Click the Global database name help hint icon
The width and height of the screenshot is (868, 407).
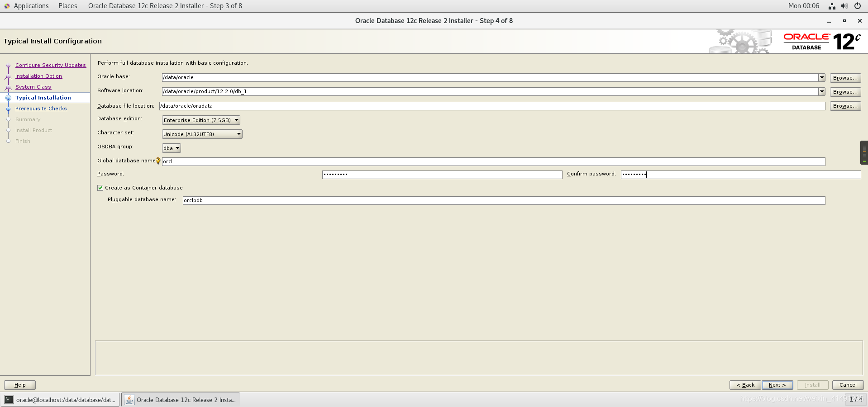tap(158, 161)
